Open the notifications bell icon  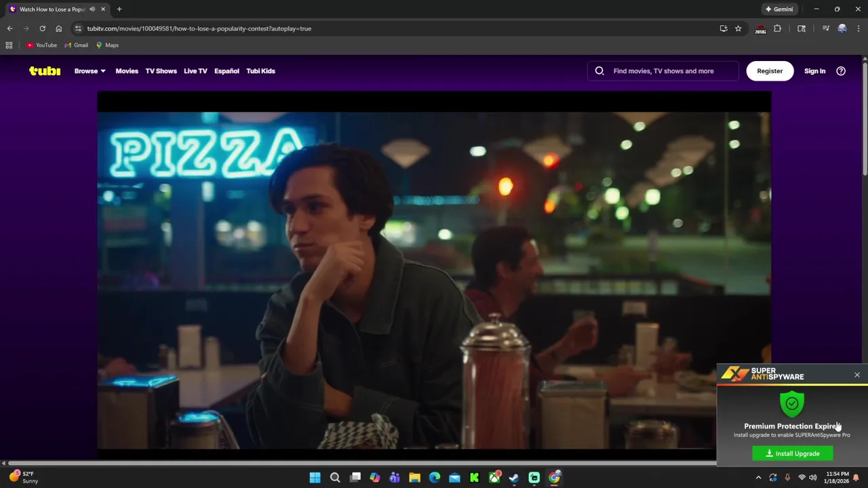pos(856,478)
